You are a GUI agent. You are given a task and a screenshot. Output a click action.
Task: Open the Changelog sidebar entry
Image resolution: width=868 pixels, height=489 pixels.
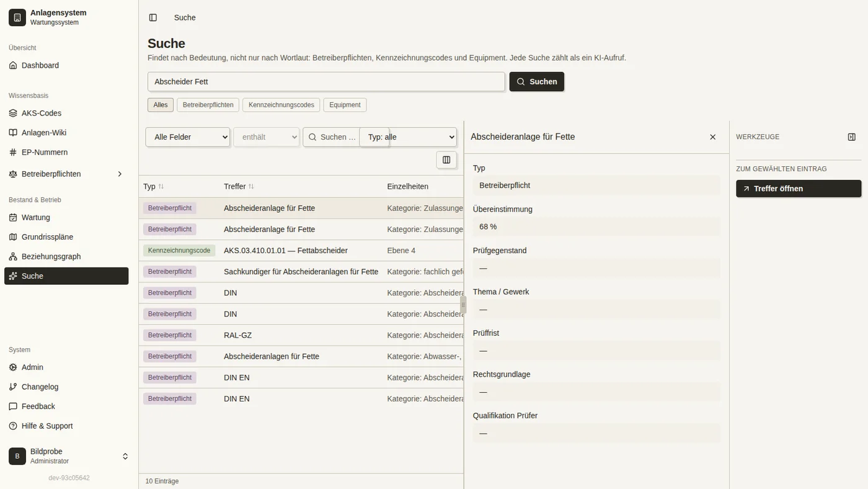point(66,387)
